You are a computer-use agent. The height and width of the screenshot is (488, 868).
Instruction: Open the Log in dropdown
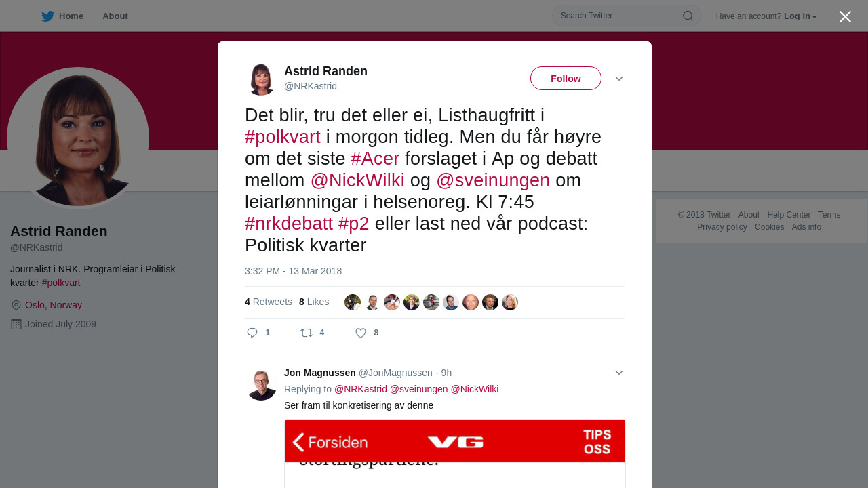pos(800,16)
